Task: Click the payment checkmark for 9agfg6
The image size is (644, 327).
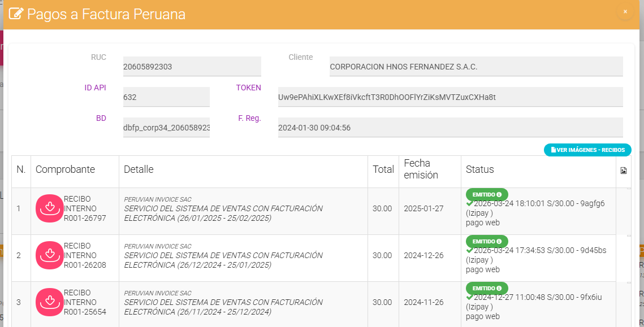Action: point(469,203)
